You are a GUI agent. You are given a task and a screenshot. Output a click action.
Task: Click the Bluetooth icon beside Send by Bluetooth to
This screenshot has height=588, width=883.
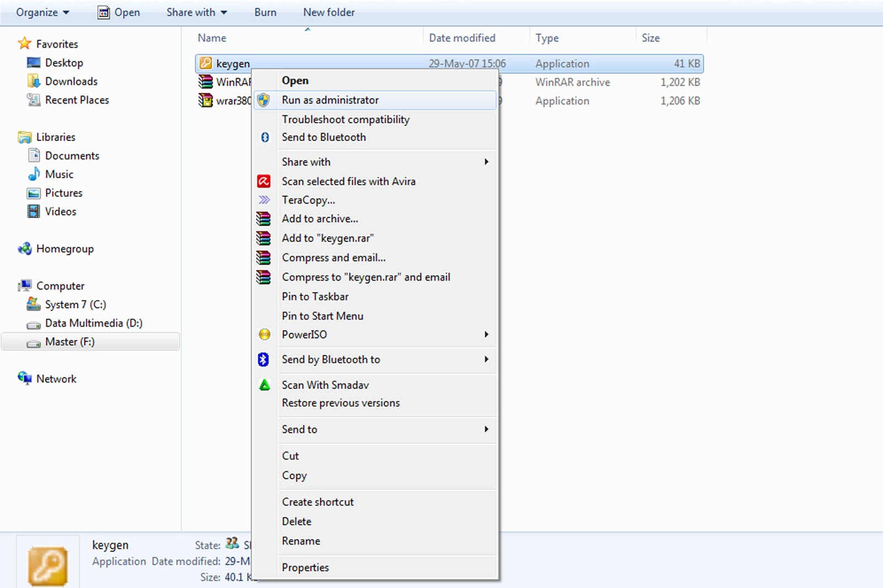point(264,359)
